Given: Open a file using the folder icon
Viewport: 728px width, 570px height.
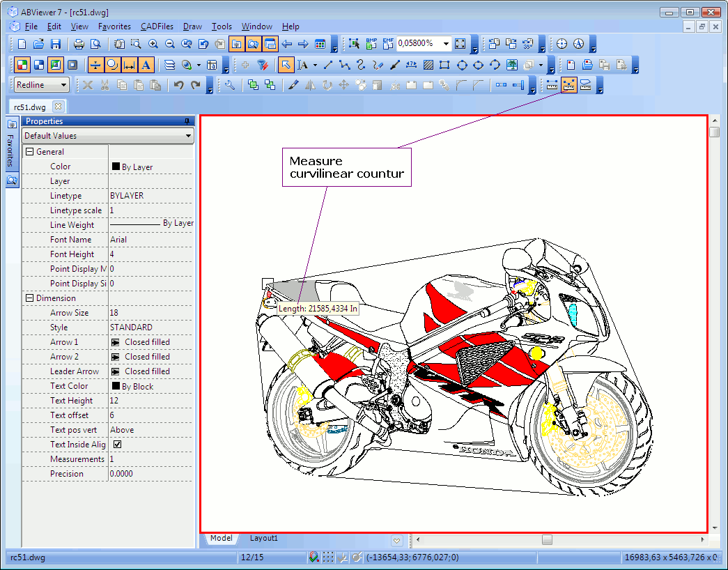Looking at the screenshot, I should coord(38,44).
